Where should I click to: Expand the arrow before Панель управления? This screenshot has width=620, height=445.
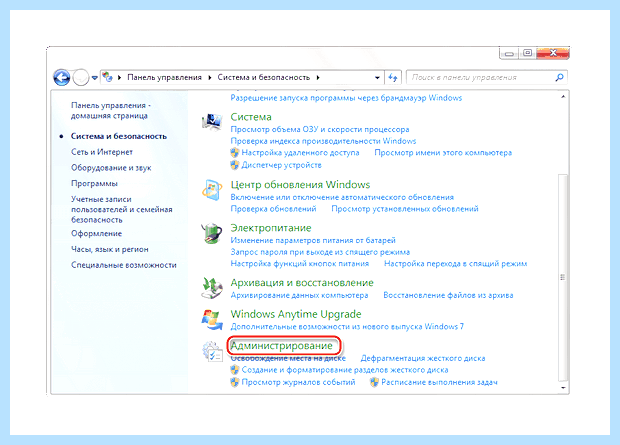(119, 78)
